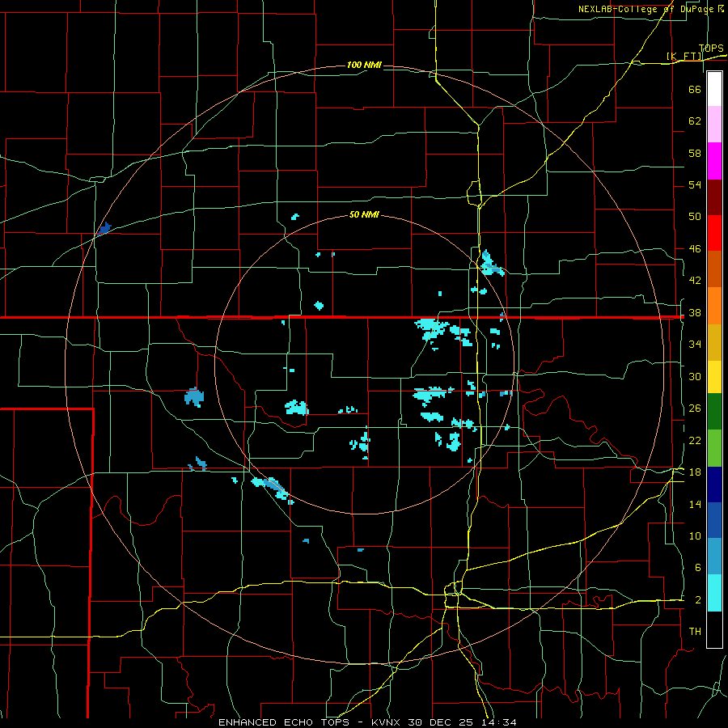Viewport: 728px width, 728px height.
Task: Pick the light blue swatch beside 6
Action: tap(714, 556)
